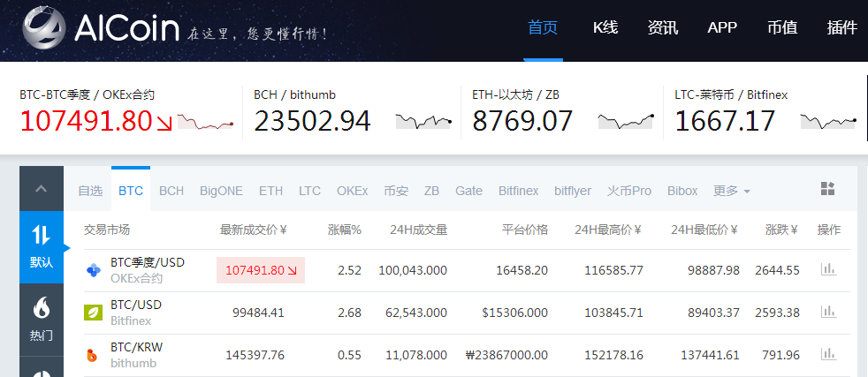This screenshot has width=868, height=377.
Task: Open K线 in top navigation
Action: tap(605, 27)
